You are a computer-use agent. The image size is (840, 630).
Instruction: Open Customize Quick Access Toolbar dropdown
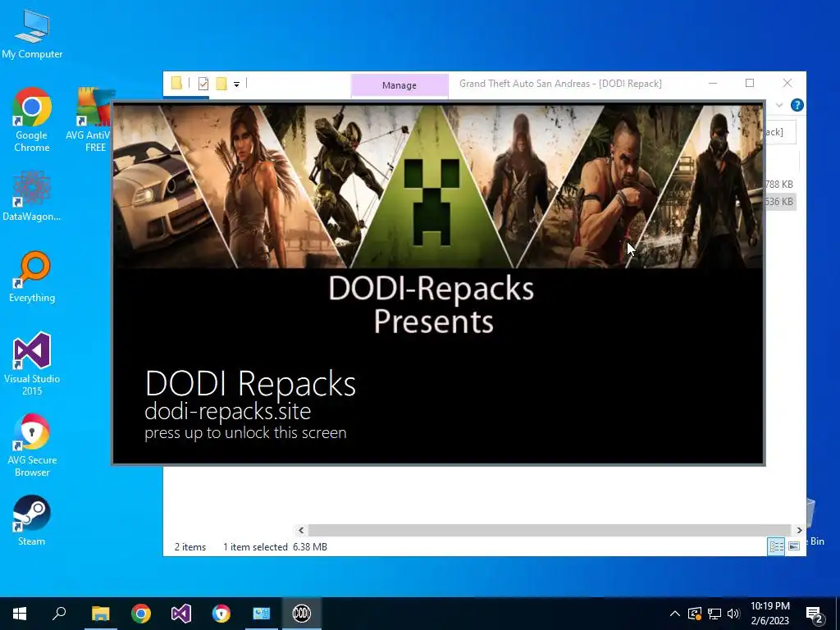[236, 84]
